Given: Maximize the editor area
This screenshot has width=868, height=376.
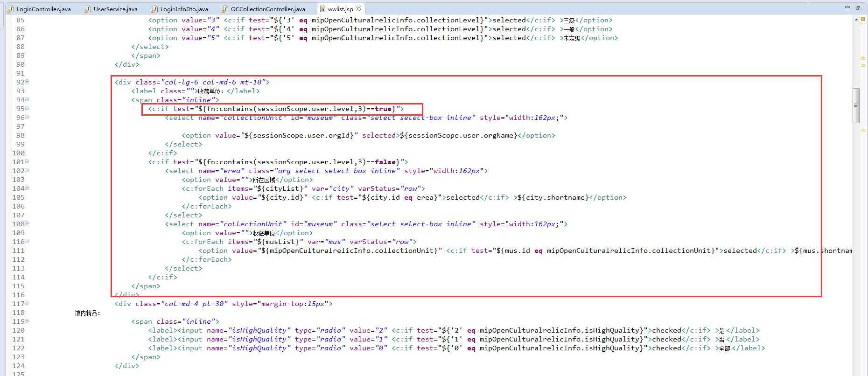Looking at the screenshot, I should (858, 7).
